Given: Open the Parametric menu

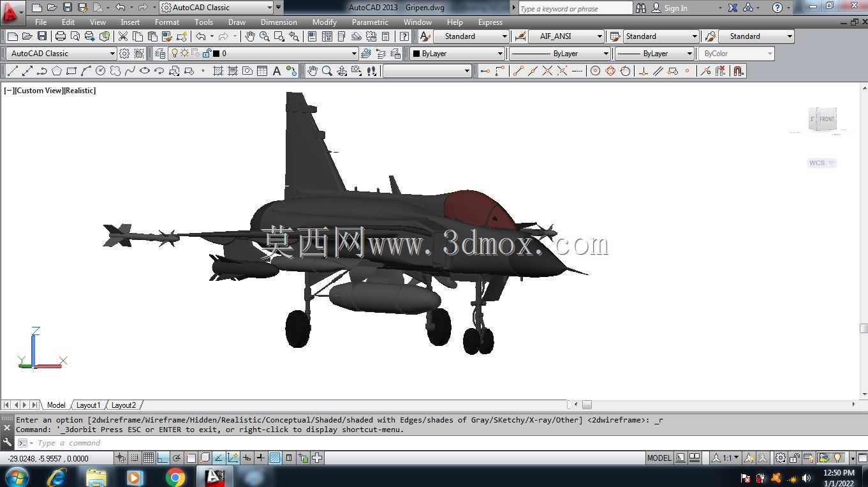Looking at the screenshot, I should click(370, 22).
